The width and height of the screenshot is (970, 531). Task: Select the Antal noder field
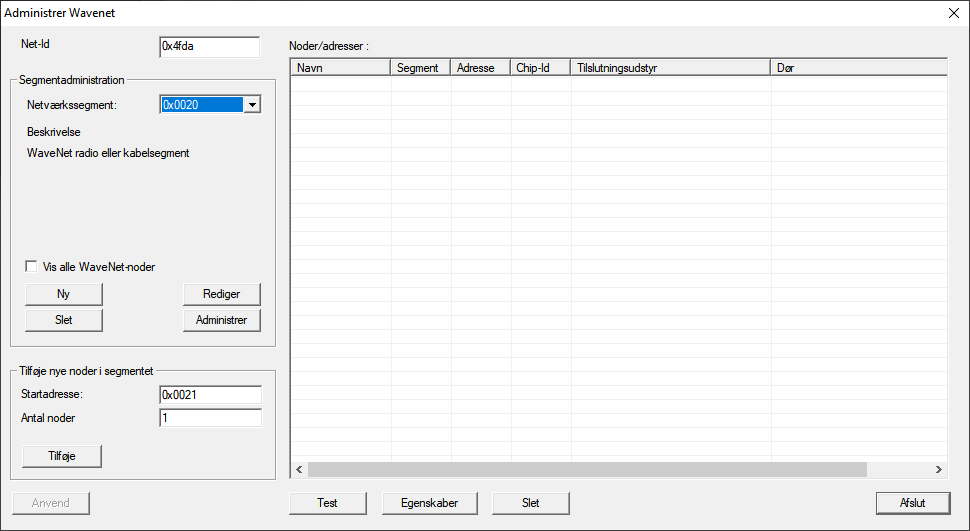pos(210,417)
